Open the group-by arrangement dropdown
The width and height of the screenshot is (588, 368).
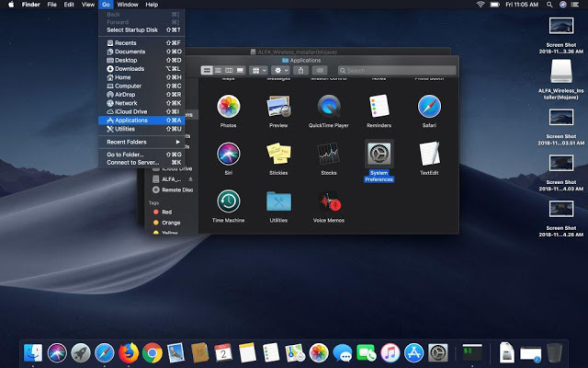[x=259, y=70]
